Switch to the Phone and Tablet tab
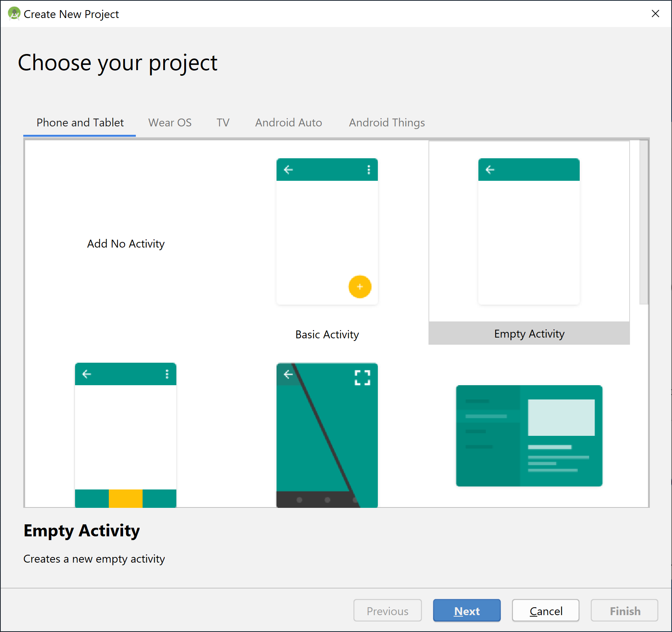The height and width of the screenshot is (632, 672). (x=80, y=123)
